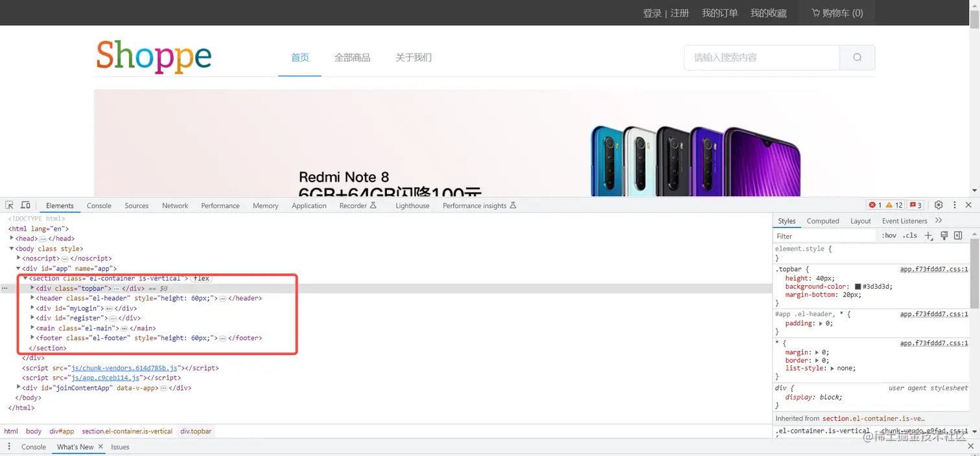Click the Recorder tab flask icon
Image resolution: width=980 pixels, height=456 pixels.
(373, 205)
